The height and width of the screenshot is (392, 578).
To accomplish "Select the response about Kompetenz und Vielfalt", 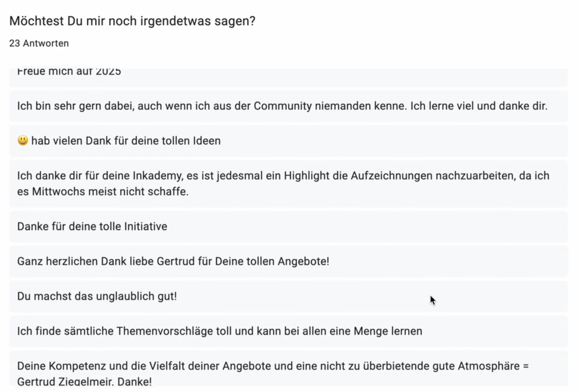I will [x=289, y=368].
